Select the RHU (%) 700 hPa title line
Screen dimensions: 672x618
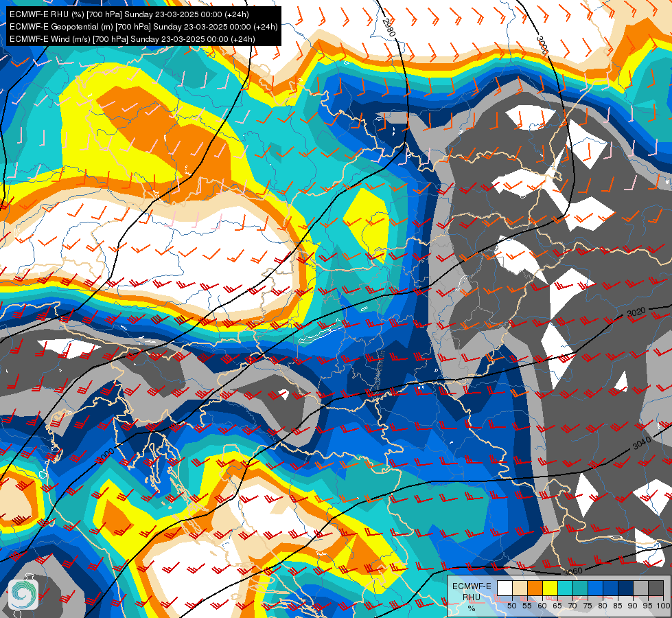[x=129, y=14]
